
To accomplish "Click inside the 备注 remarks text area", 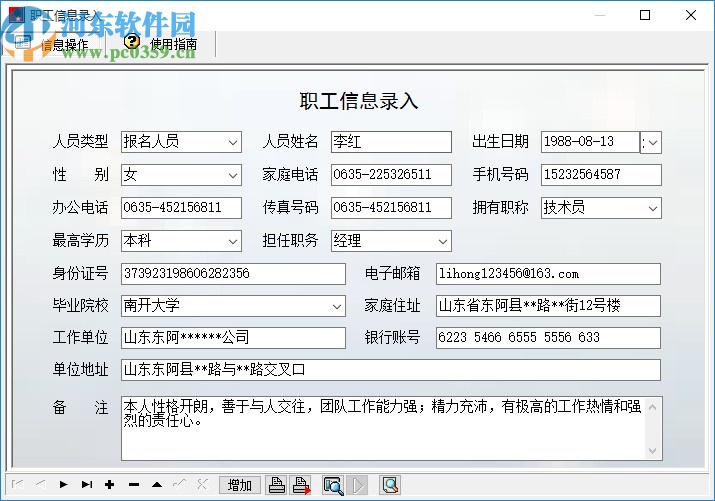I will tap(383, 428).
